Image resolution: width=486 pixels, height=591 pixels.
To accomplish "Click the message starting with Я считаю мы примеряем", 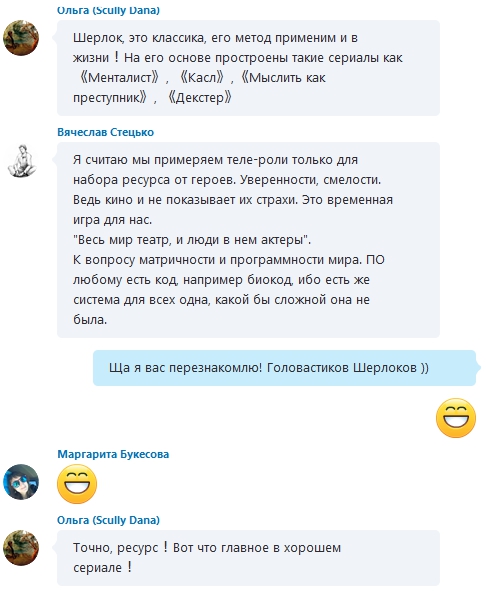I will (x=248, y=240).
